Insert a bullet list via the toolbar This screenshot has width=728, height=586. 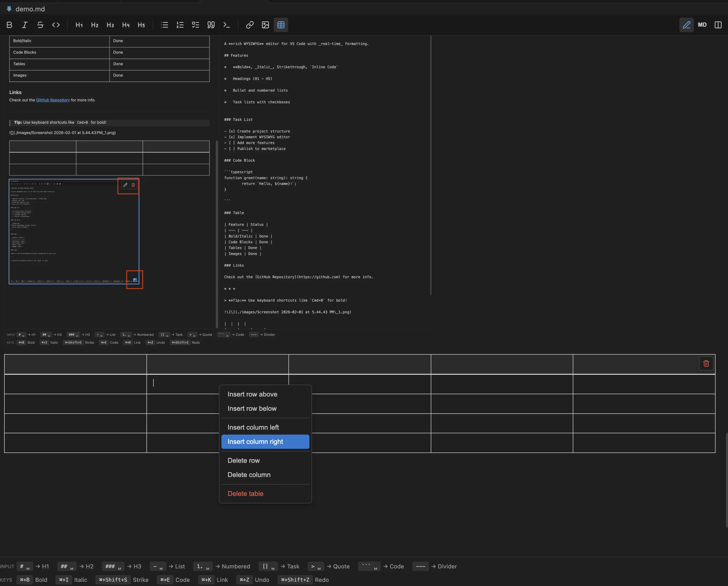coord(165,25)
